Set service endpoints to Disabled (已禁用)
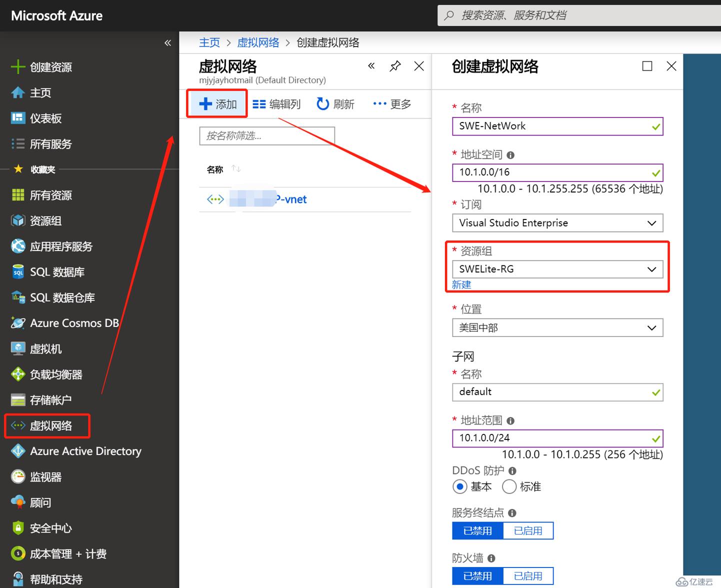 [477, 530]
